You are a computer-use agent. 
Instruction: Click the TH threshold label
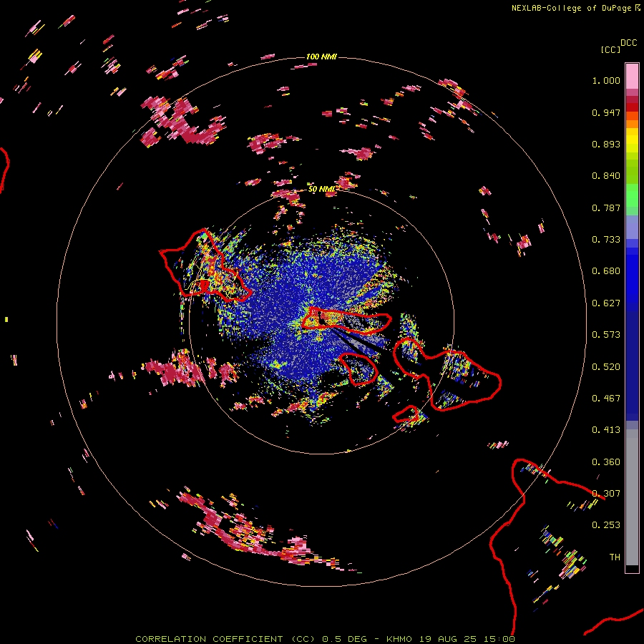(x=615, y=557)
